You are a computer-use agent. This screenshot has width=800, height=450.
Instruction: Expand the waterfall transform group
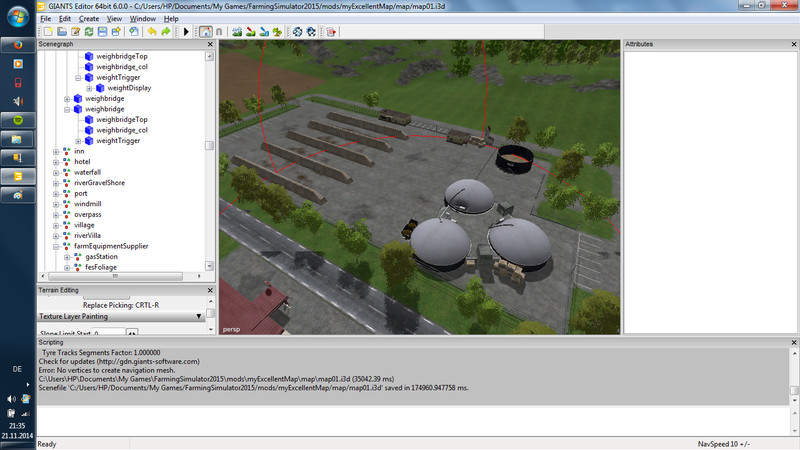click(56, 172)
